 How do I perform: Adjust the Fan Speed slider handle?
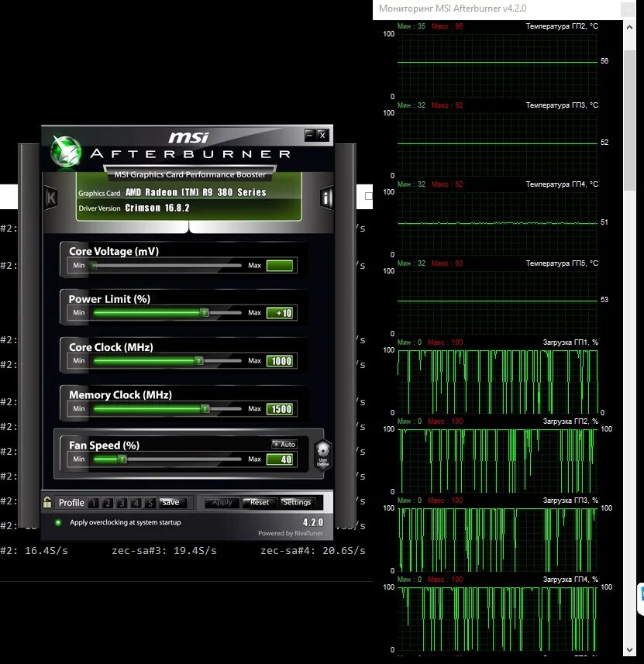click(122, 459)
